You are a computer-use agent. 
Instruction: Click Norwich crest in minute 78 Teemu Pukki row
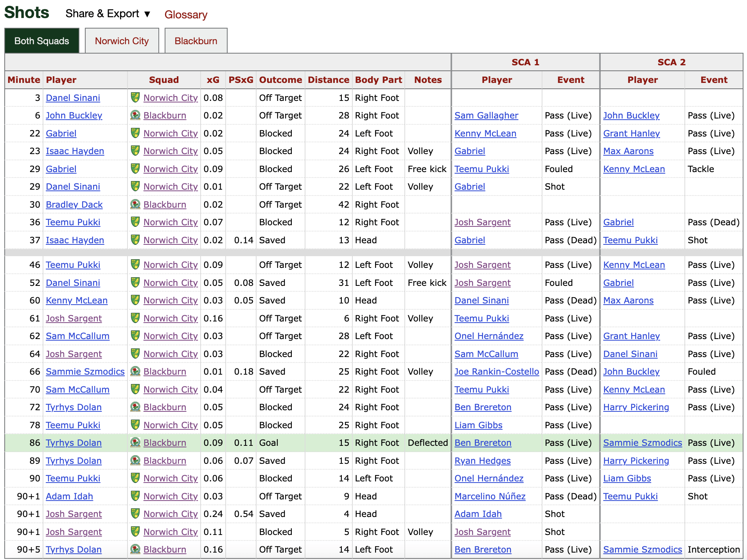point(135,425)
